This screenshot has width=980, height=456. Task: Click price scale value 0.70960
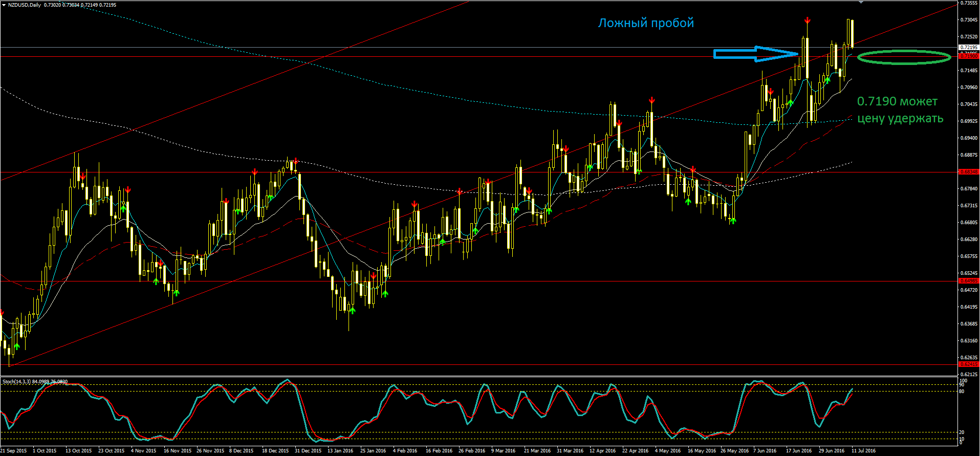tap(969, 88)
